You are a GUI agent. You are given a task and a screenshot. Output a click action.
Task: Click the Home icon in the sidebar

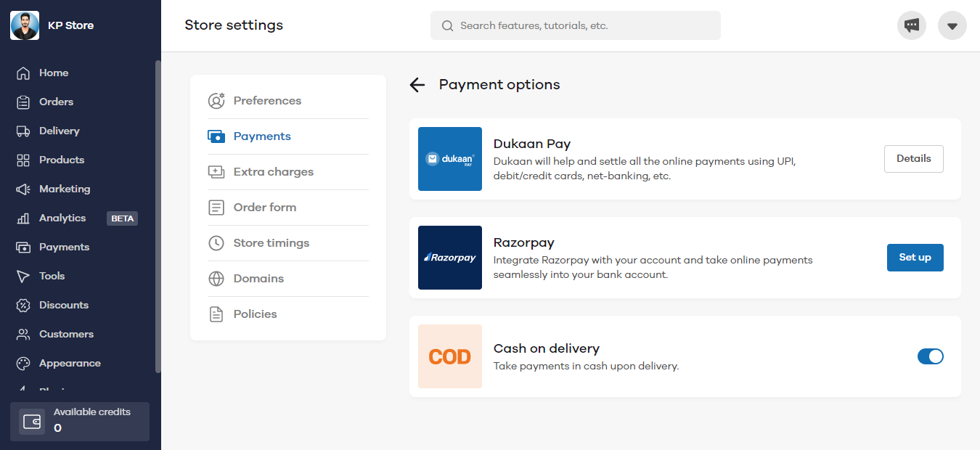click(x=23, y=73)
